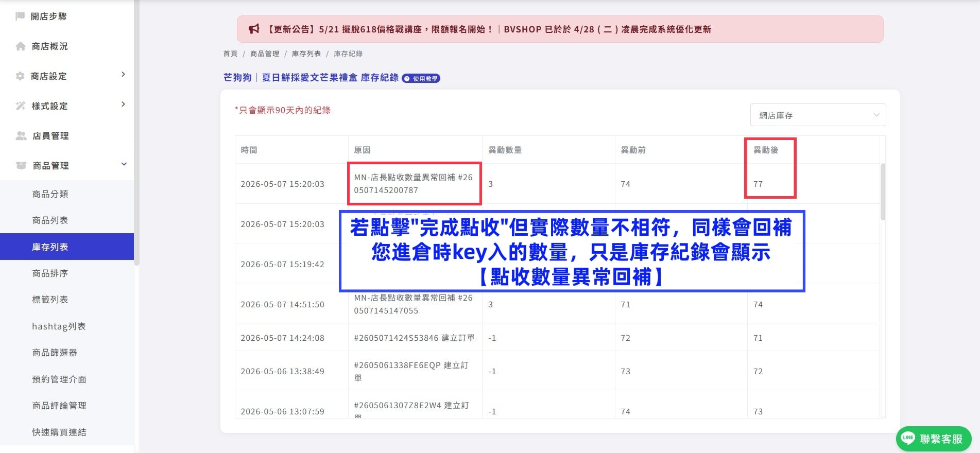The width and height of the screenshot is (980, 453).
Task: Click the magic wand icon beside 樣式設定
Action: [21, 106]
